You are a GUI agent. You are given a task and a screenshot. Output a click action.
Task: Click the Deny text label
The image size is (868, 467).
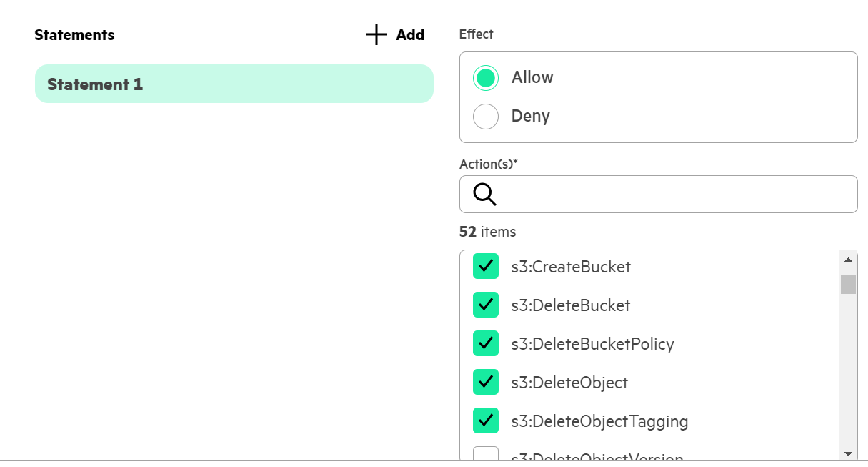530,116
